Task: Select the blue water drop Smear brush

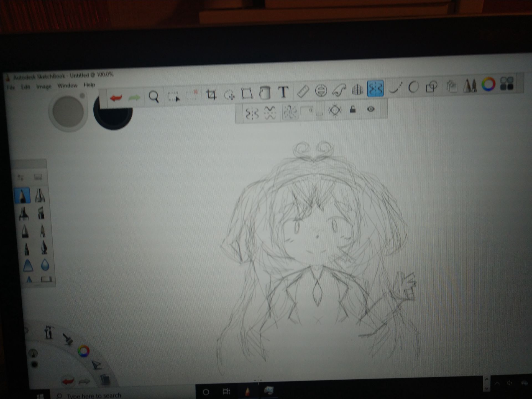Action: pyautogui.click(x=45, y=265)
